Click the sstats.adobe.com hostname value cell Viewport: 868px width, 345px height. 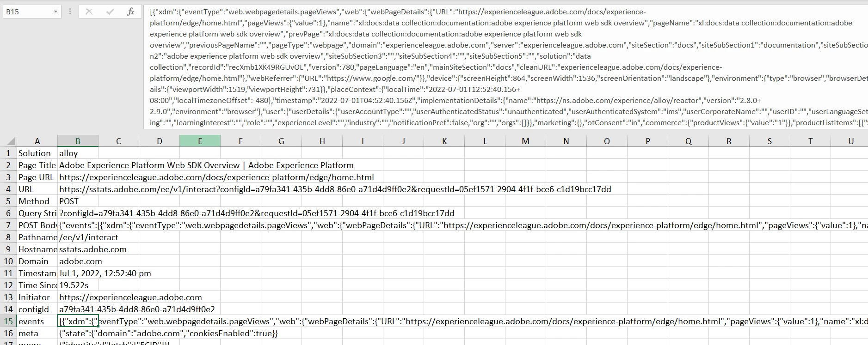(x=92, y=249)
